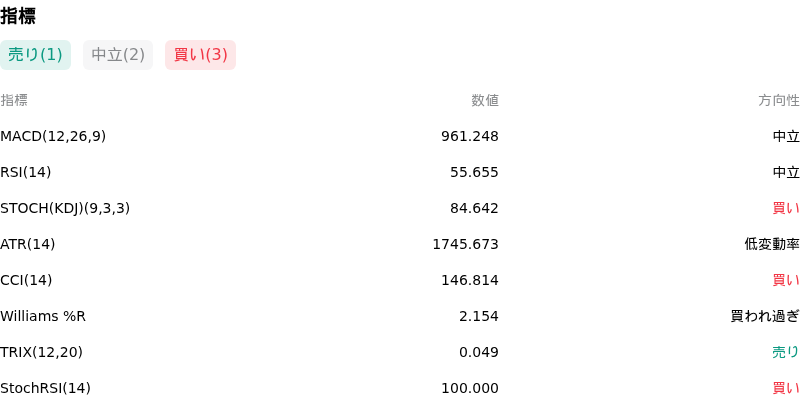Screen dimensions: 800x398
Task: Click the MACD value 961.248
Action: click(470, 136)
